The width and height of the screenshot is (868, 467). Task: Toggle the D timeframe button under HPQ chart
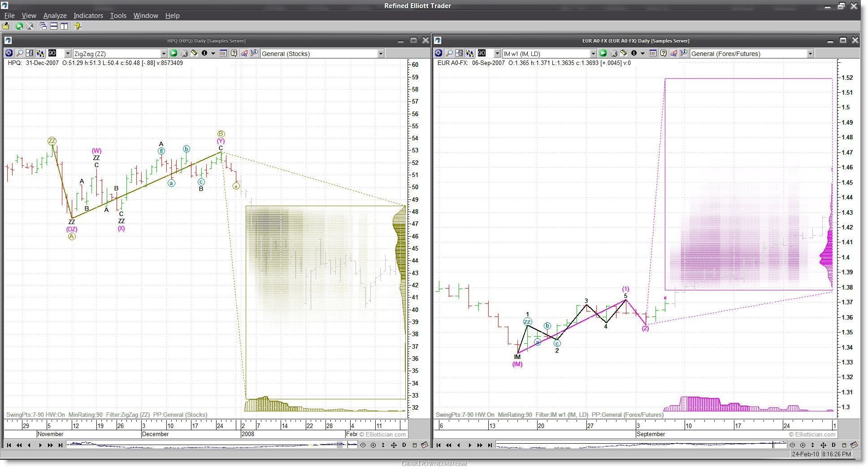404,445
